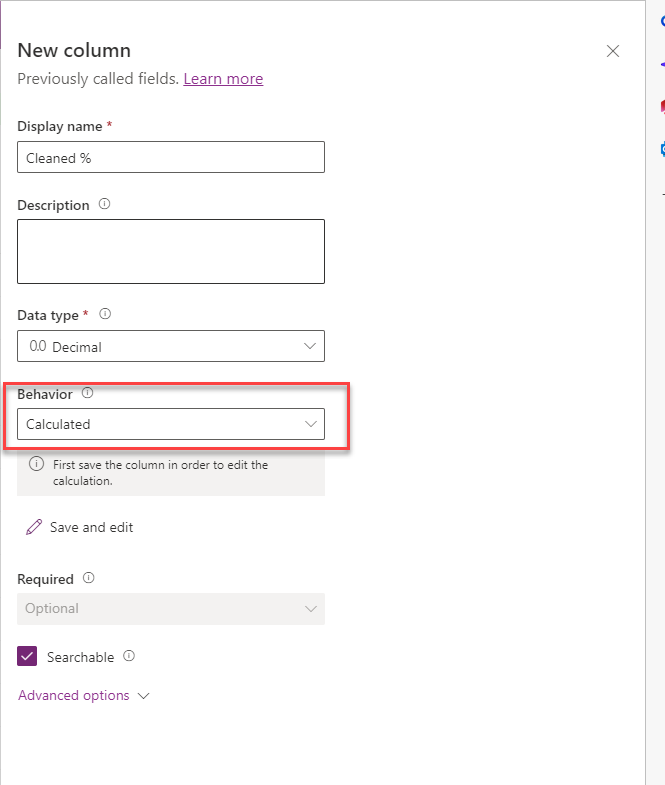Open the Behavior dropdown set to Calculated
The image size is (665, 785).
171,424
